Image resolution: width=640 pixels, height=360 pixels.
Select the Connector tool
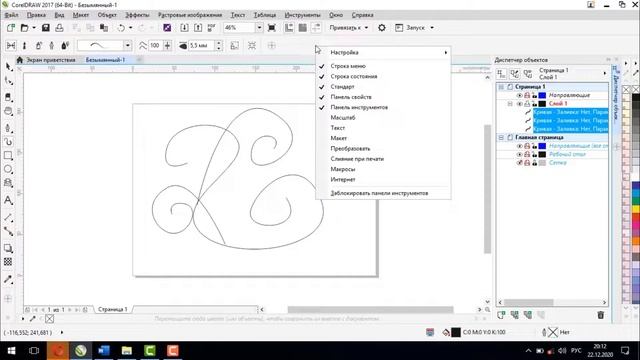(x=8, y=231)
